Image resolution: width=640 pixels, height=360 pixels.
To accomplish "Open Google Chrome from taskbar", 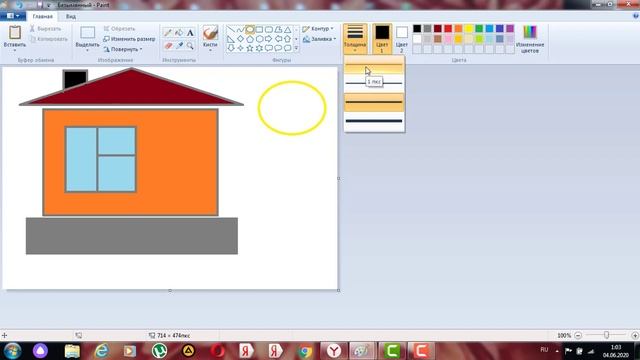I will [x=304, y=351].
